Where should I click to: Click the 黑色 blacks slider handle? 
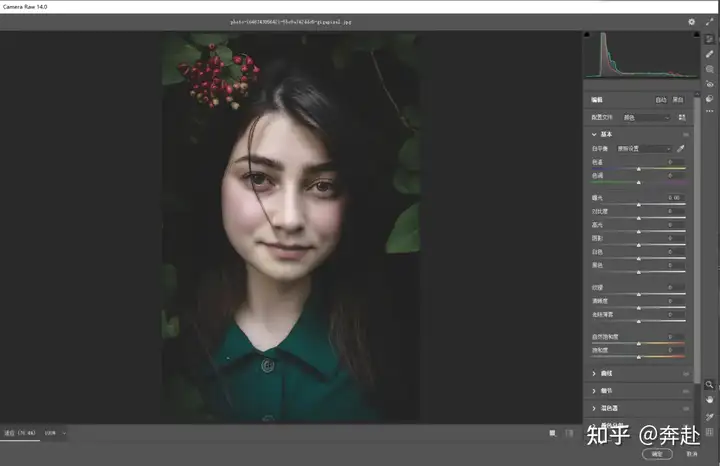(639, 272)
